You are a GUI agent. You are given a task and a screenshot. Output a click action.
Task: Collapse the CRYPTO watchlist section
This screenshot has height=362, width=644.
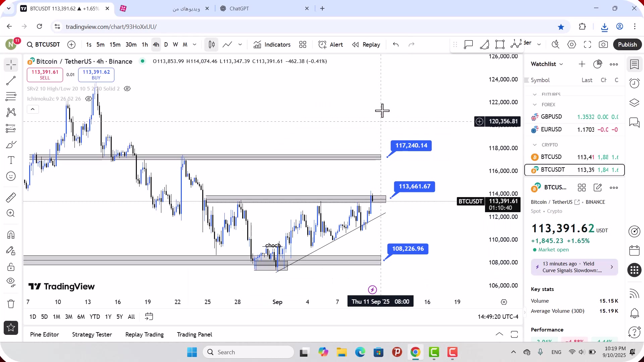click(x=535, y=145)
